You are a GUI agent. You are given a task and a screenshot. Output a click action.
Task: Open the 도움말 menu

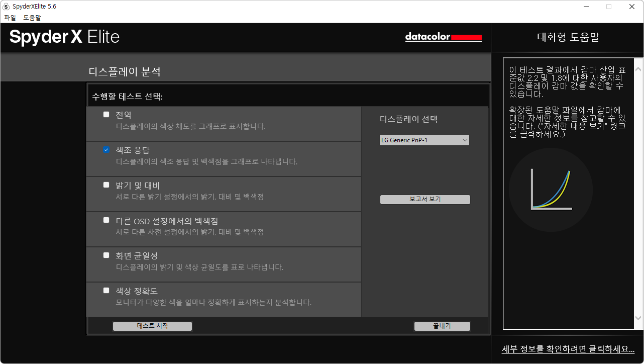tap(32, 18)
